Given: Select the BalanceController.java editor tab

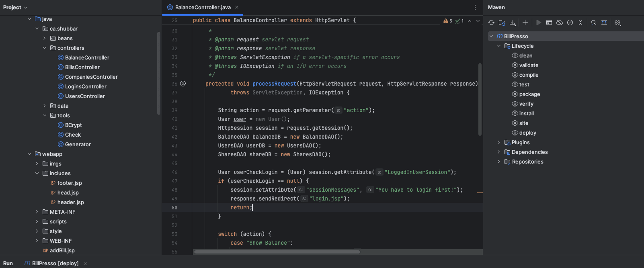Looking at the screenshot, I should click(x=203, y=7).
